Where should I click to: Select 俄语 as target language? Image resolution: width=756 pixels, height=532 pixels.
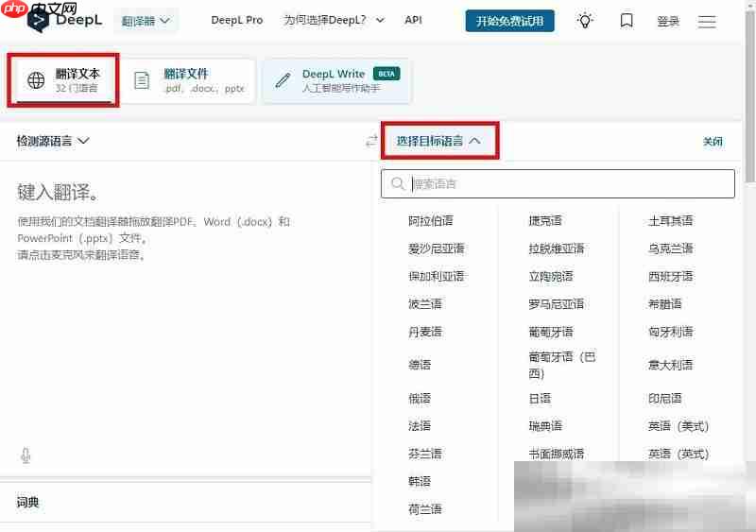tap(420, 399)
